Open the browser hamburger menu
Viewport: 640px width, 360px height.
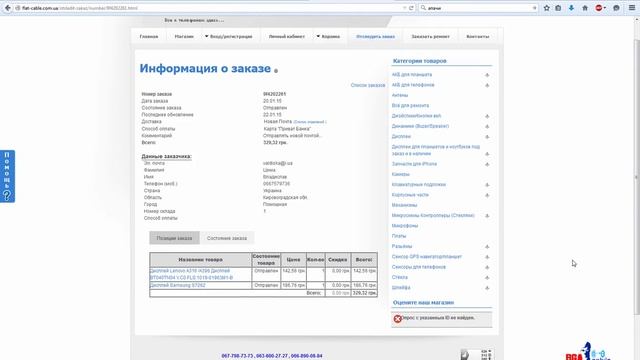[x=631, y=8]
